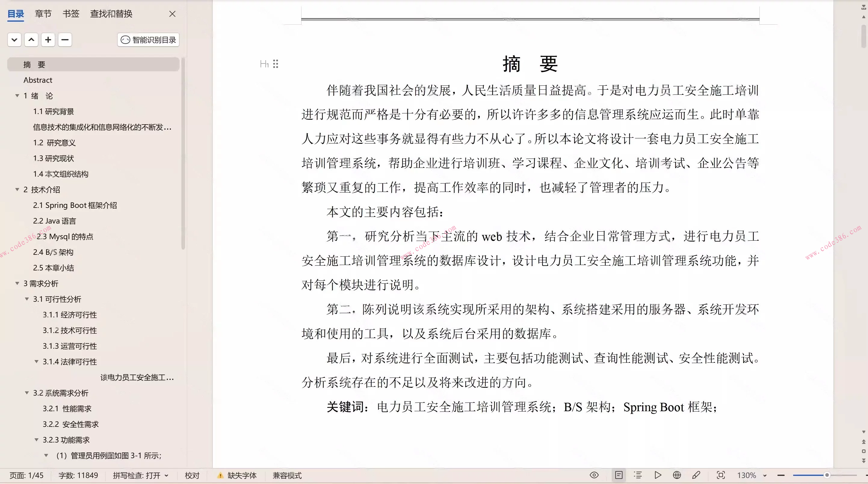Screen dimensions: 868x484
Task: Activate the annotation pen tool
Action: [x=696, y=475]
